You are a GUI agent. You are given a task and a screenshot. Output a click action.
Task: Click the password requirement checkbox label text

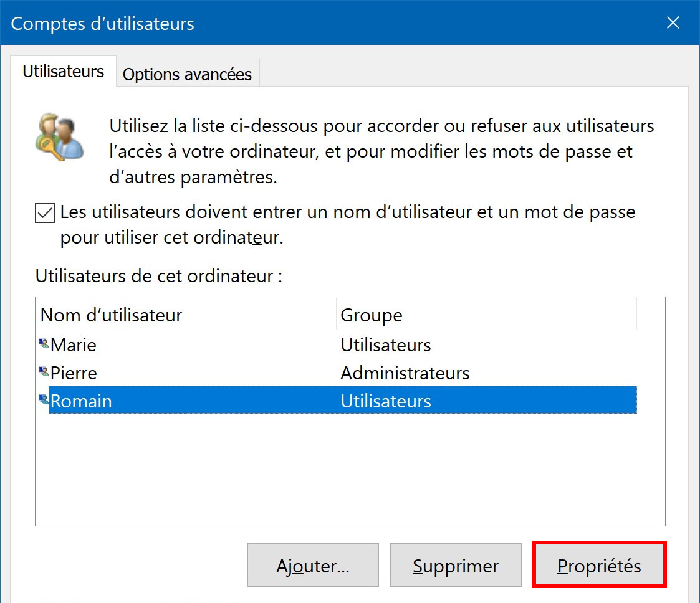tap(348, 224)
